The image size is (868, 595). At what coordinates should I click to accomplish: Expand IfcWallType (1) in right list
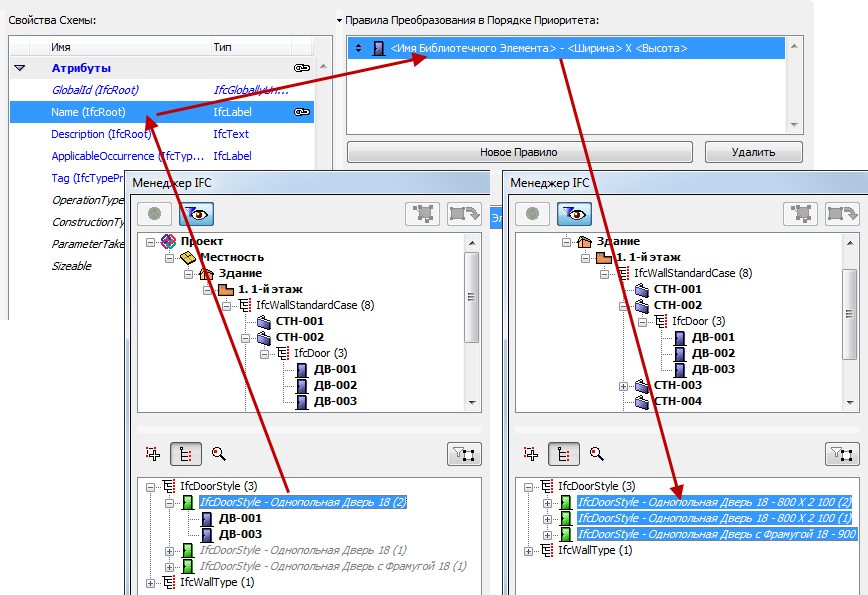point(529,551)
